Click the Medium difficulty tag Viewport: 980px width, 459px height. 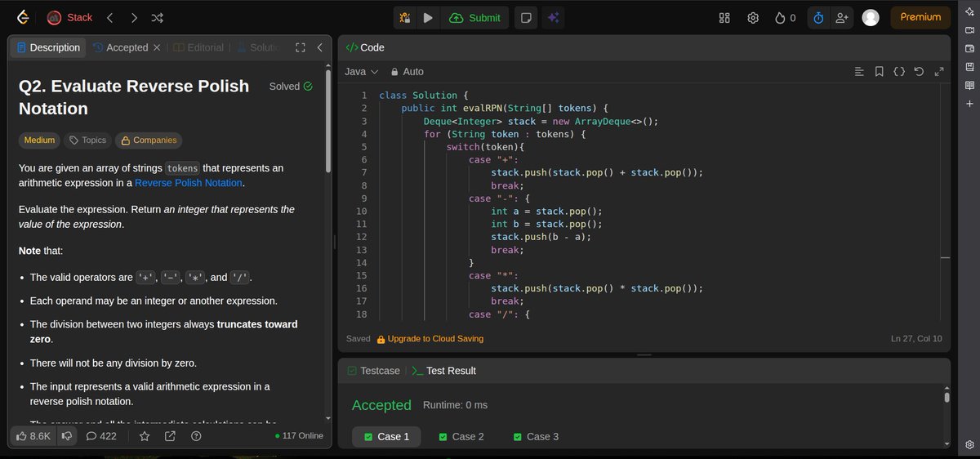39,140
